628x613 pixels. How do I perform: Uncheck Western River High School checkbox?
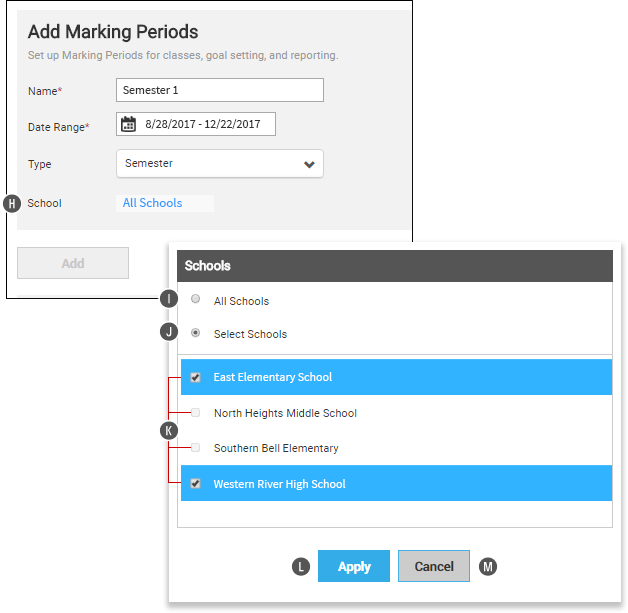tap(195, 483)
